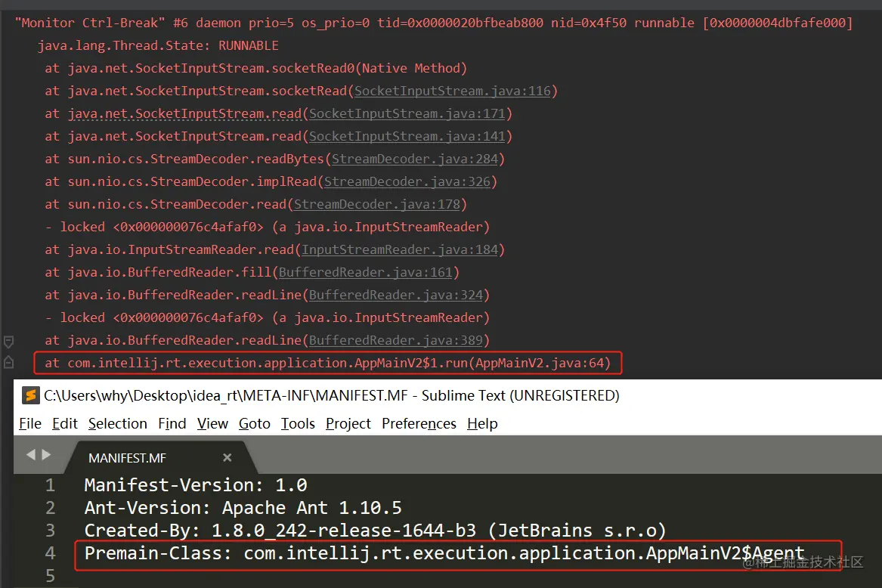Viewport: 882px width, 588px height.
Task: Click line number 4 in the gutter
Action: (50, 553)
